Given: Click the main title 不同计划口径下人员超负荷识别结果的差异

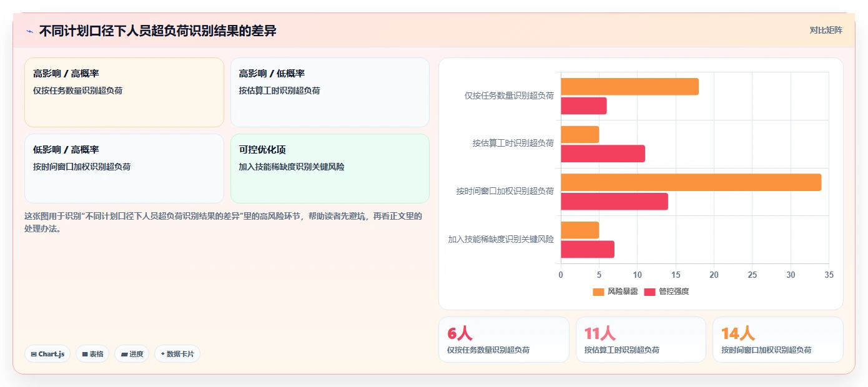Looking at the screenshot, I should (157, 31).
